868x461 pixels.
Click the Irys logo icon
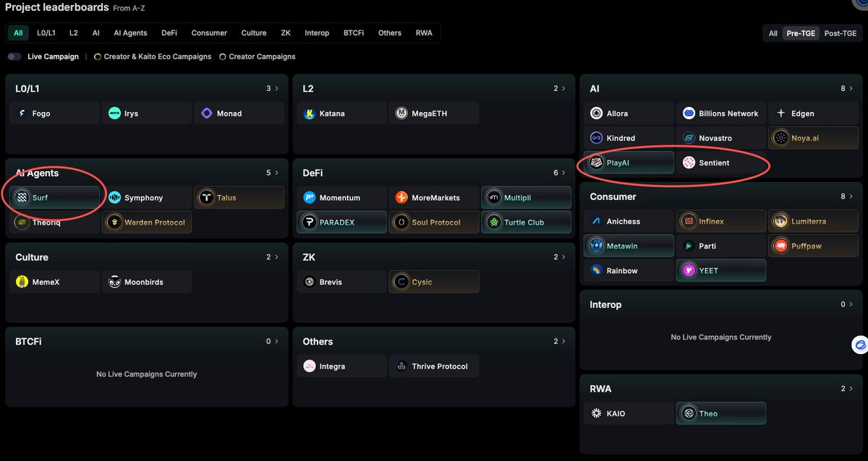coord(114,113)
